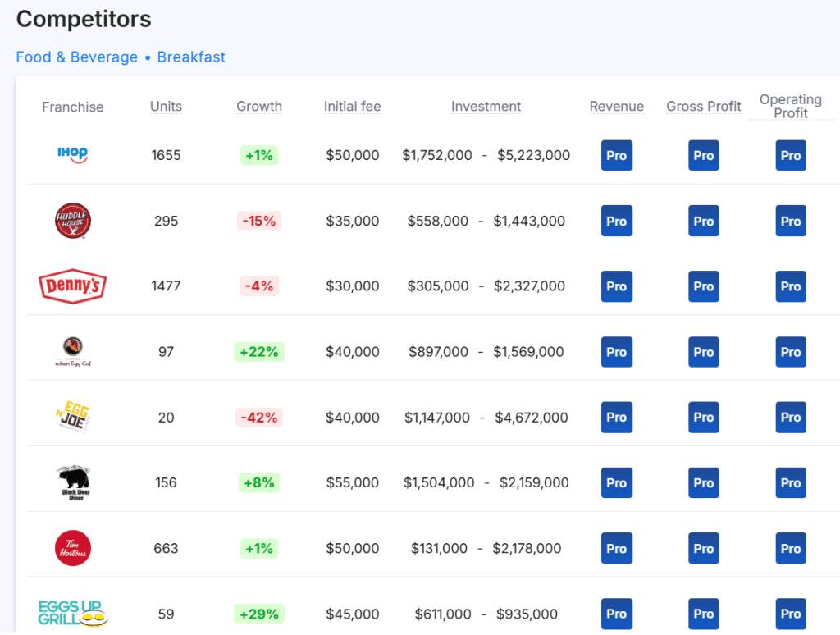Image resolution: width=840 pixels, height=635 pixels.
Task: Unlock IHOP Gross Profit Pro button
Action: [x=703, y=155]
